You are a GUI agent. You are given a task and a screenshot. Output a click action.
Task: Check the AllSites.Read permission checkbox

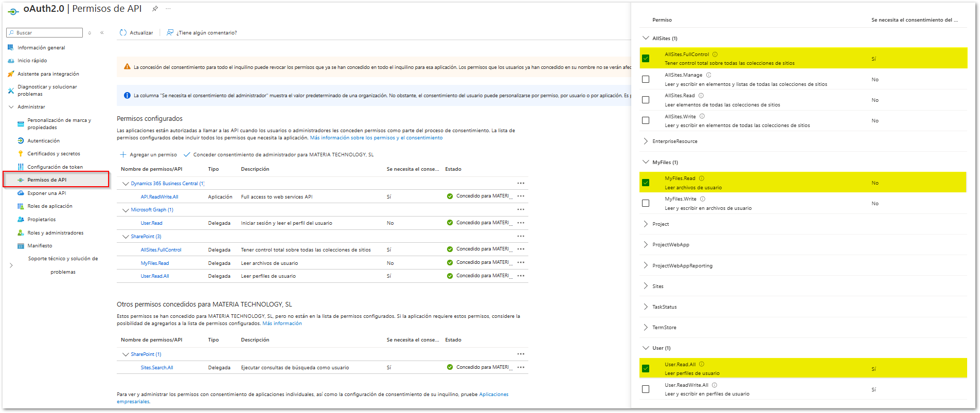point(646,100)
